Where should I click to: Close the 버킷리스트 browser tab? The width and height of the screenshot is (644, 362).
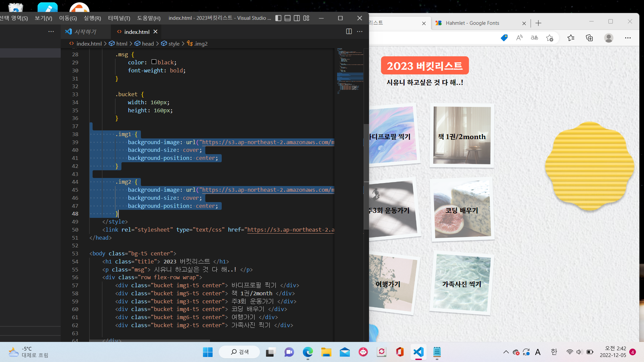tap(424, 23)
